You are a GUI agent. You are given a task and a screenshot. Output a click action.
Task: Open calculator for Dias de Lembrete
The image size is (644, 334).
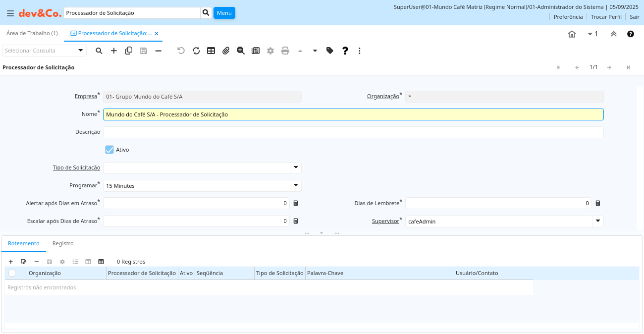(598, 203)
